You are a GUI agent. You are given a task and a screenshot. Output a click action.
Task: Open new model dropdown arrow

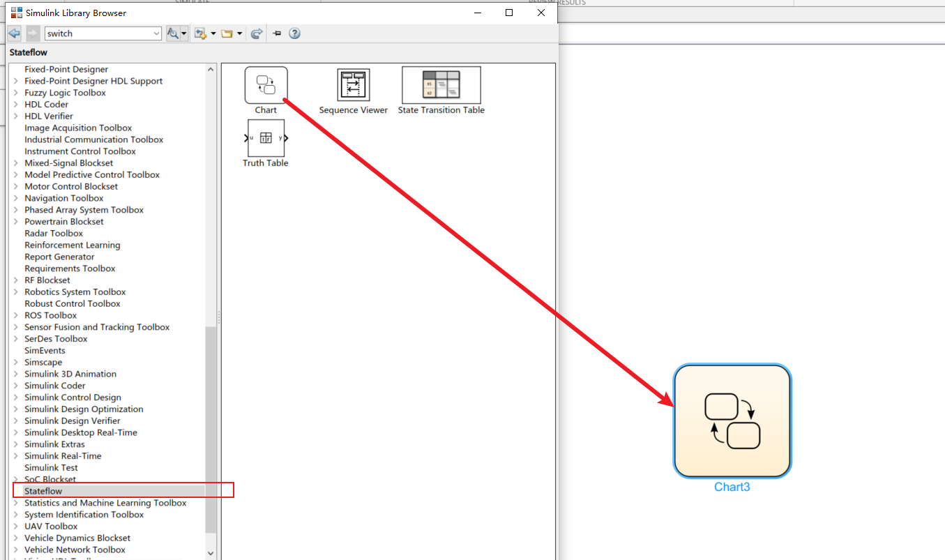coord(213,33)
